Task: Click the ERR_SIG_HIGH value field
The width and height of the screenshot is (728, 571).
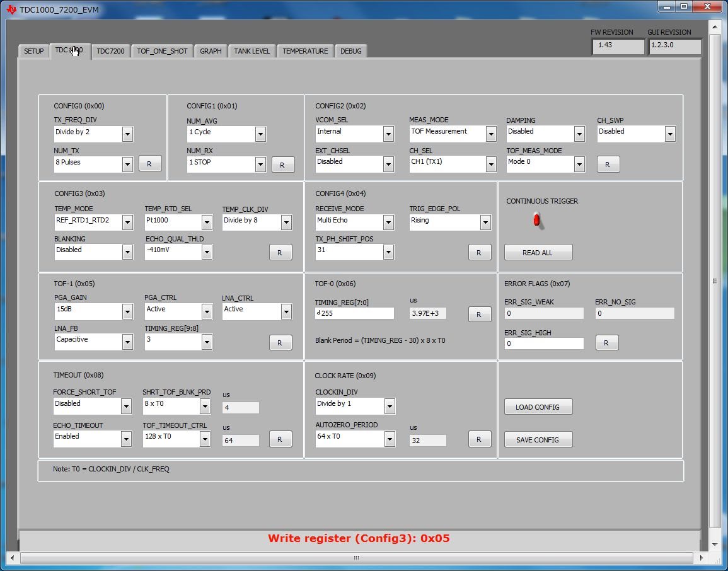Action: 544,343
